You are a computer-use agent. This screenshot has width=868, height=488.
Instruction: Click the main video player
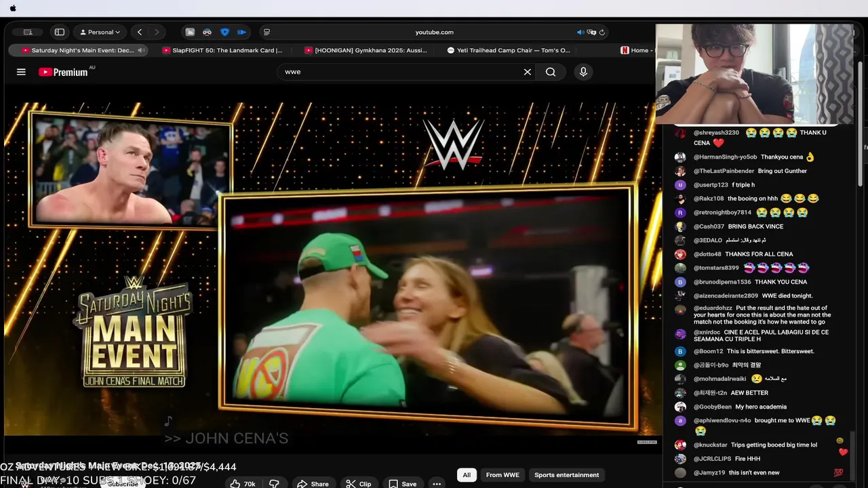332,268
